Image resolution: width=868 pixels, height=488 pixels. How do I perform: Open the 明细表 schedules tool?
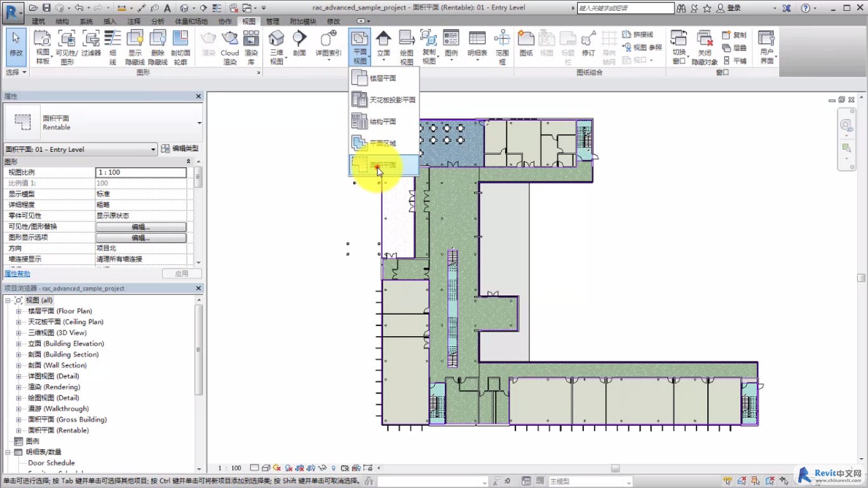(477, 47)
